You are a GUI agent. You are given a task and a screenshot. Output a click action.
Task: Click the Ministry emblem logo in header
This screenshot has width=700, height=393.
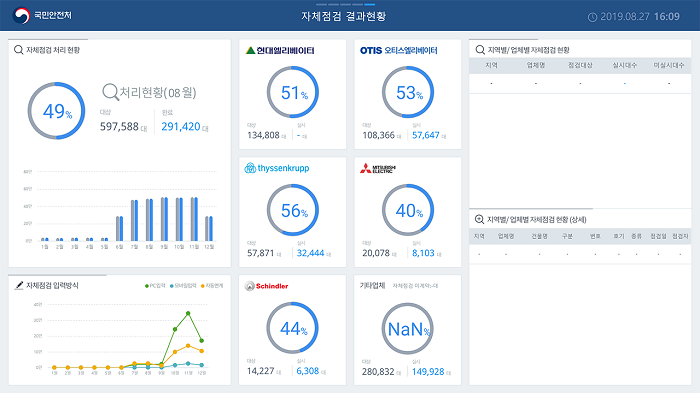point(21,16)
